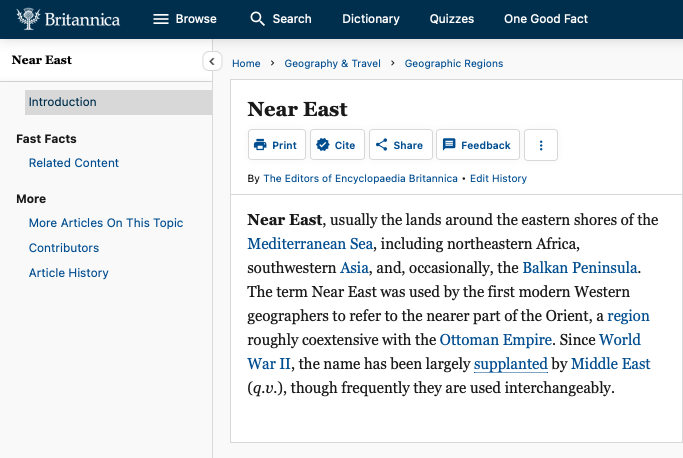Open the Dictionary menu item
Viewport: 683px width, 458px height.
tap(370, 19)
